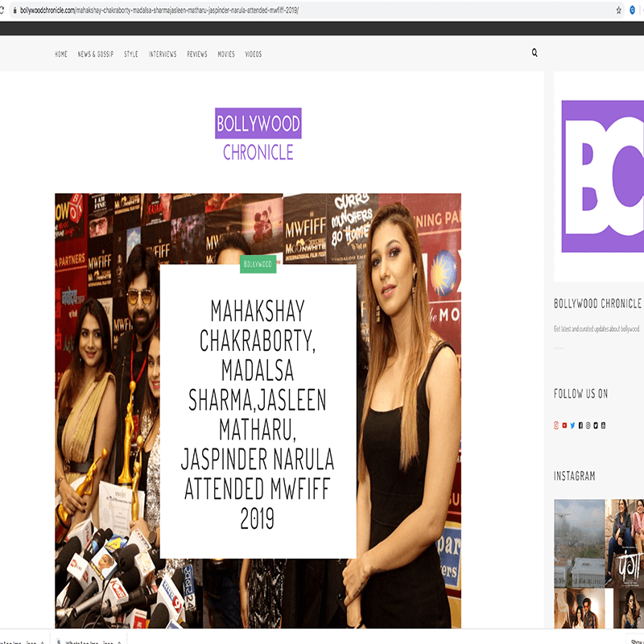Go to the Home menu item
The image size is (644, 644).
point(61,54)
